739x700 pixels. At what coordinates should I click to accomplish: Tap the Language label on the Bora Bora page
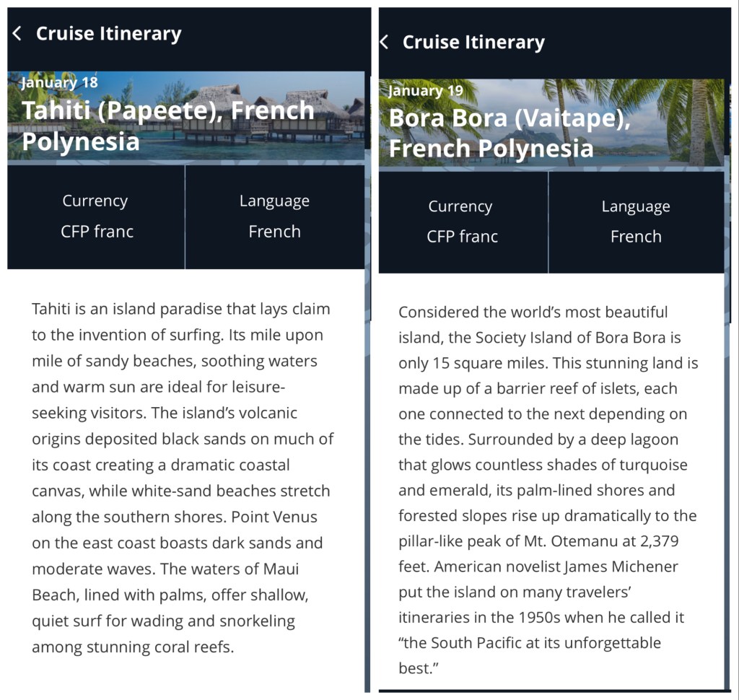point(636,206)
